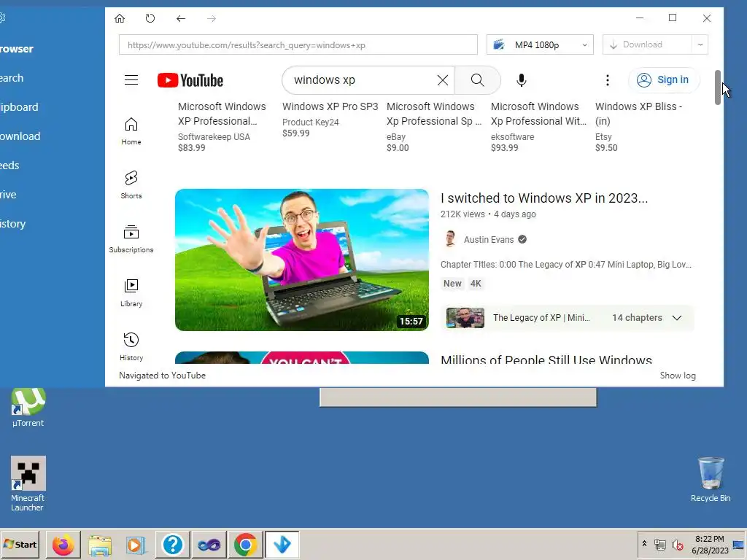Open the History tab in downloader sidebar

(x=12, y=224)
